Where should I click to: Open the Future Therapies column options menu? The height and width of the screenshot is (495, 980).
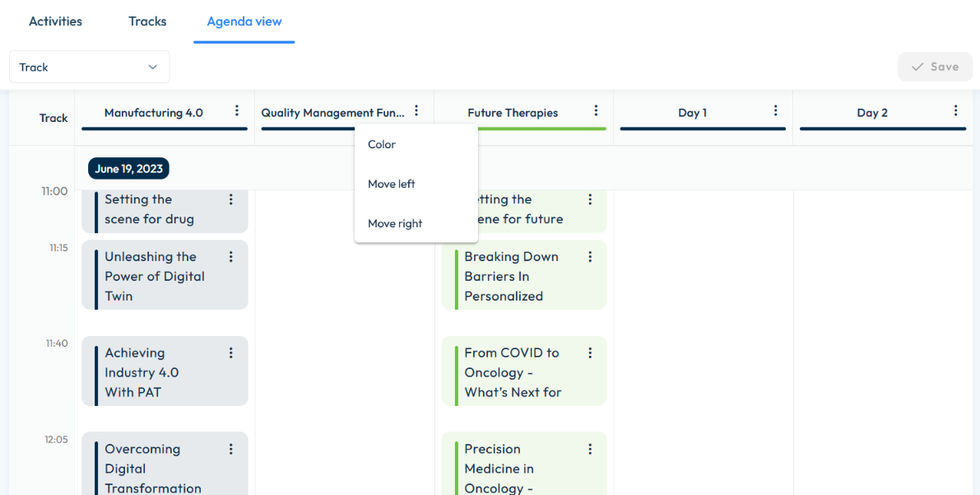(596, 109)
